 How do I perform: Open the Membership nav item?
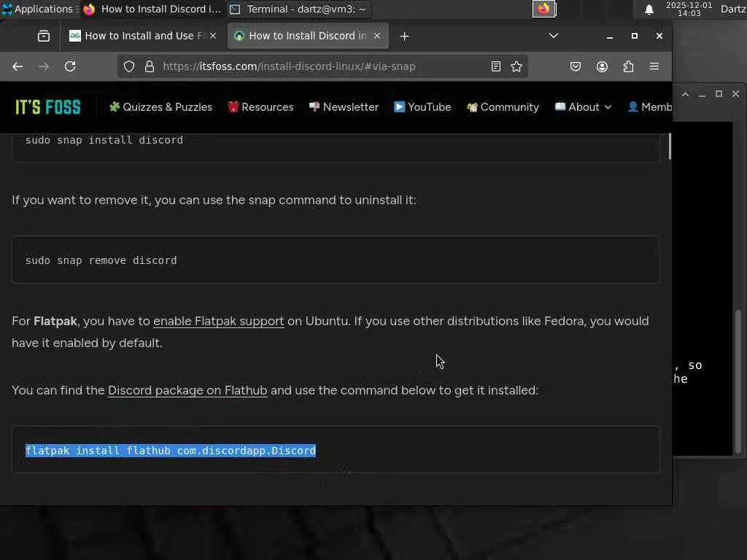[x=650, y=107]
